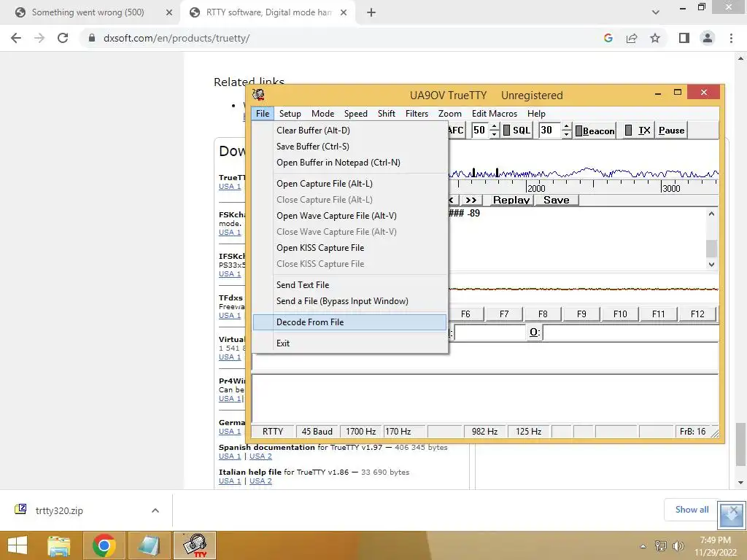The width and height of the screenshot is (747, 560).
Task: Click the Q: input field
Action: click(630, 332)
